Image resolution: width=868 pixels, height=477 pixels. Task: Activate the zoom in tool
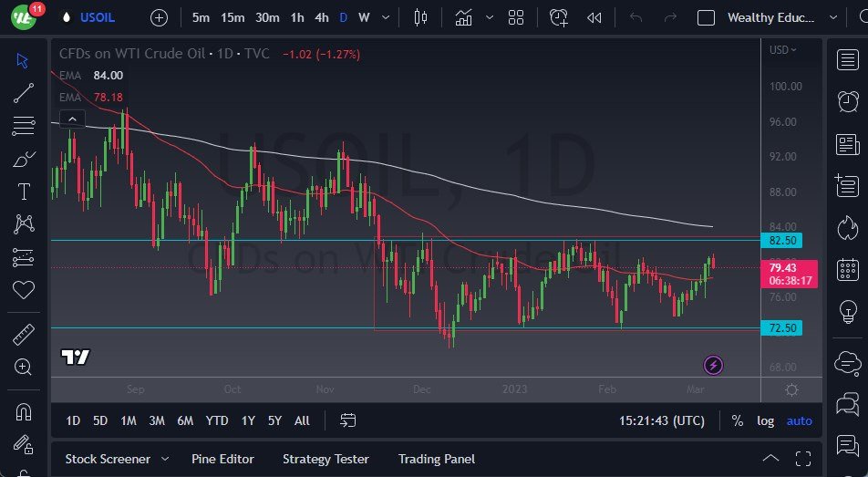[x=24, y=367]
